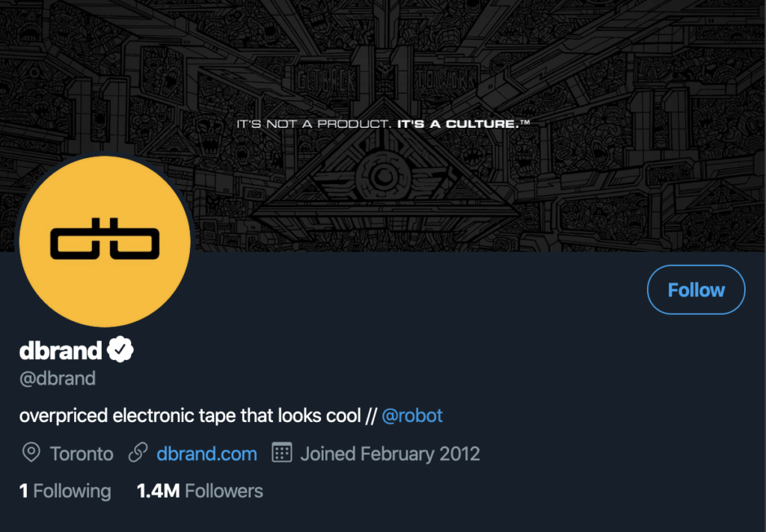The height and width of the screenshot is (532, 766).
Task: View the 1.4M Followers list
Action: (x=200, y=491)
